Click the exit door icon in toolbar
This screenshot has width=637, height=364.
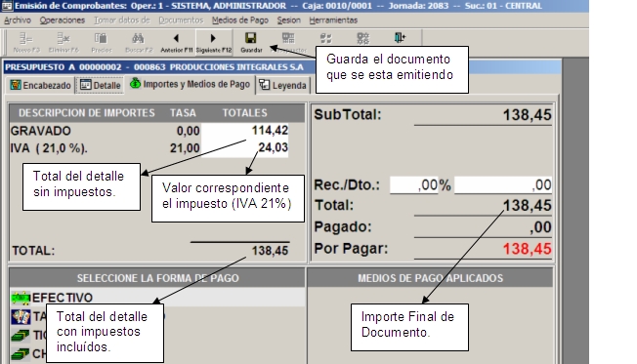tap(400, 38)
